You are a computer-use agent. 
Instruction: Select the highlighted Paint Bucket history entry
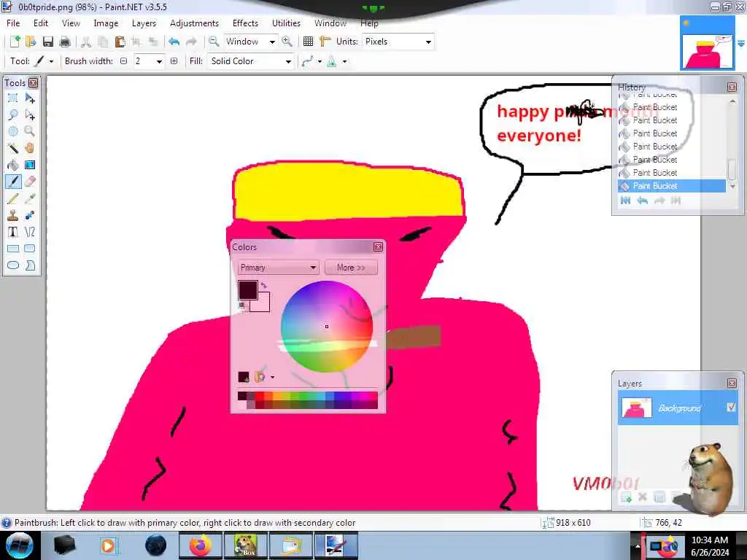[x=672, y=186]
